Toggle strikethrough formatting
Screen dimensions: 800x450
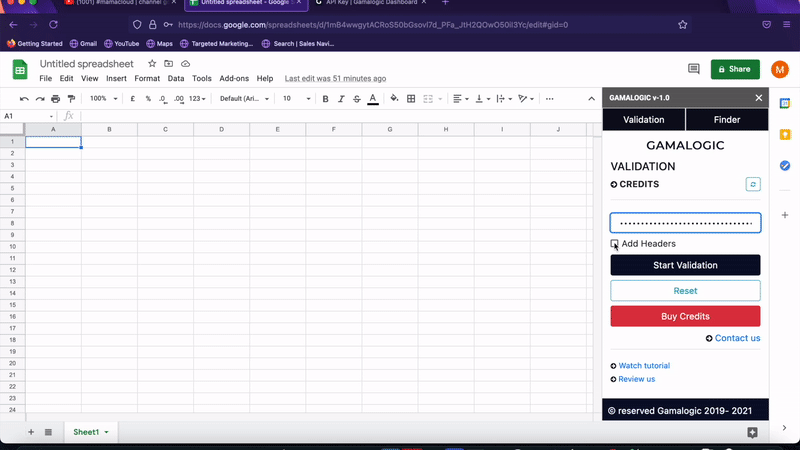(357, 99)
